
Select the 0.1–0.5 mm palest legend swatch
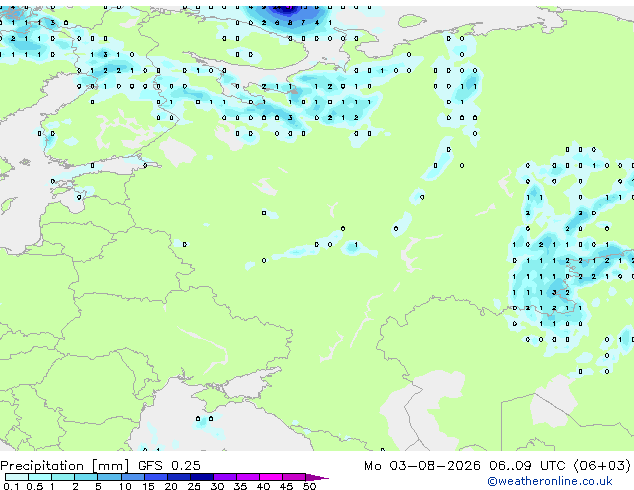17,477
